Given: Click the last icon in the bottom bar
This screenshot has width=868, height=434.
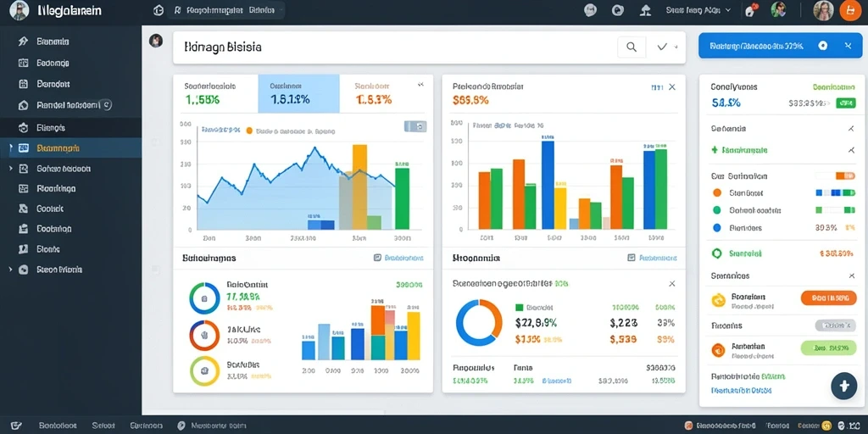Looking at the screenshot, I should tap(842, 426).
